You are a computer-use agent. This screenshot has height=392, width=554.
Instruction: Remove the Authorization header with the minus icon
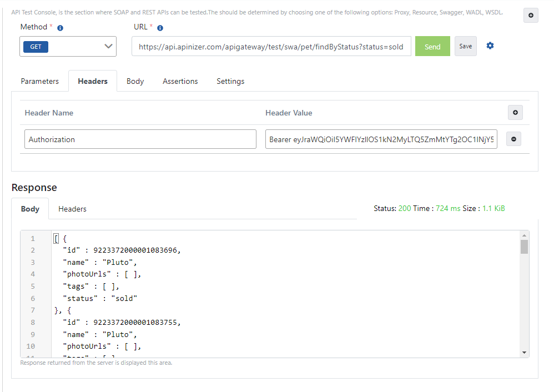click(513, 139)
